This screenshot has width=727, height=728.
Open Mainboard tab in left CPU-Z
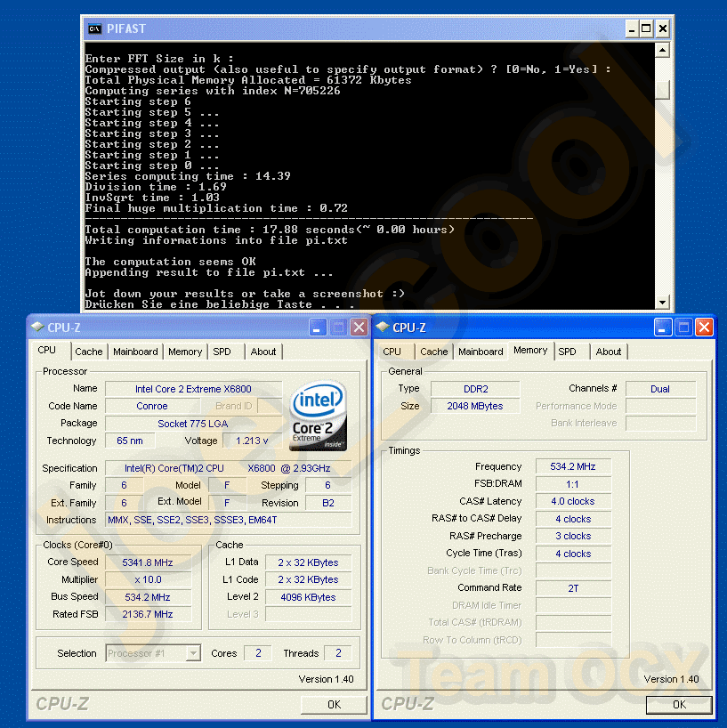135,352
